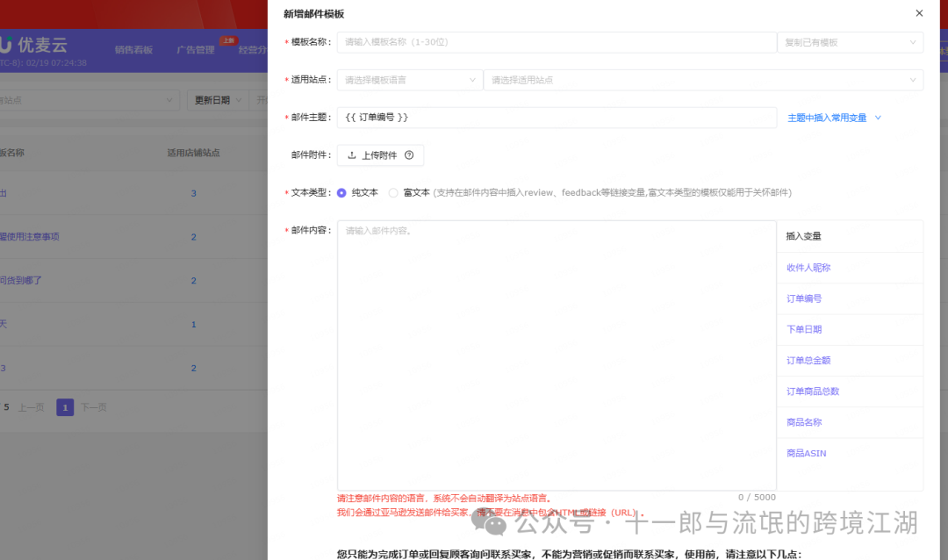The width and height of the screenshot is (948, 560).
Task: Select the 纯文本 radio option
Action: tap(341, 193)
